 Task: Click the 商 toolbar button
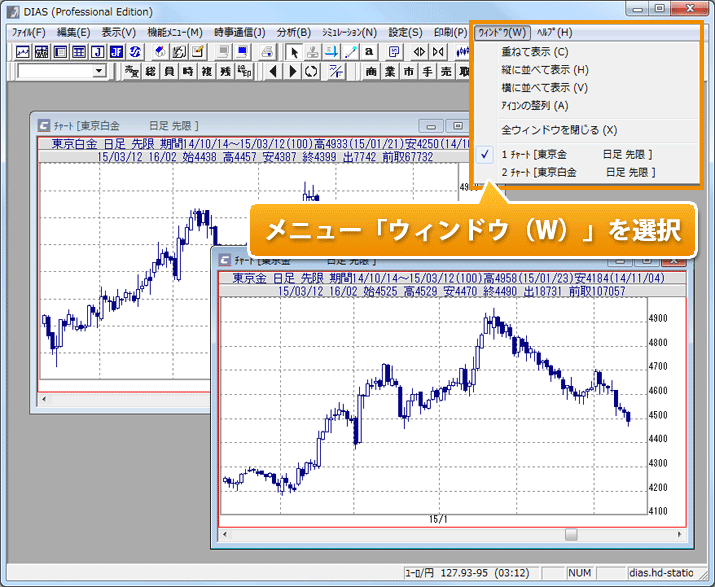[372, 71]
